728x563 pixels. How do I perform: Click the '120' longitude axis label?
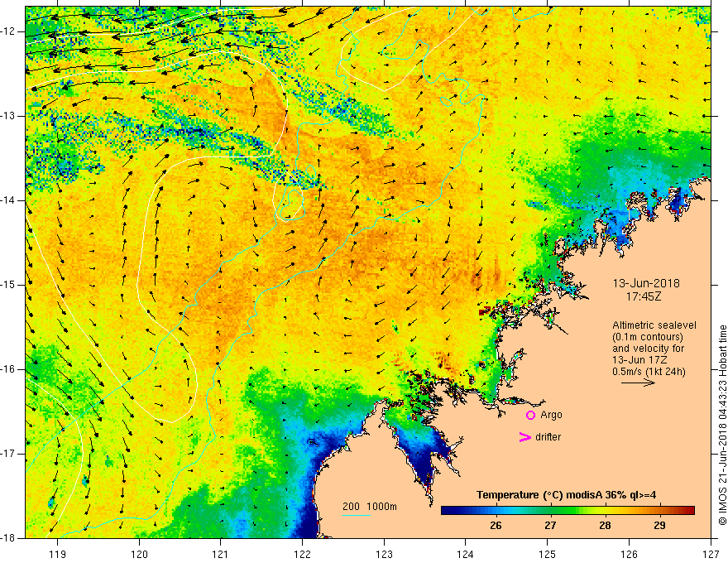139,554
